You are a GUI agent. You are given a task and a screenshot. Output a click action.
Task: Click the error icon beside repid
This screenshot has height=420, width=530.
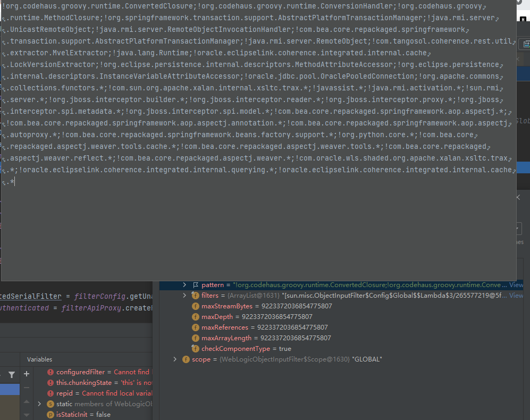pyautogui.click(x=51, y=393)
